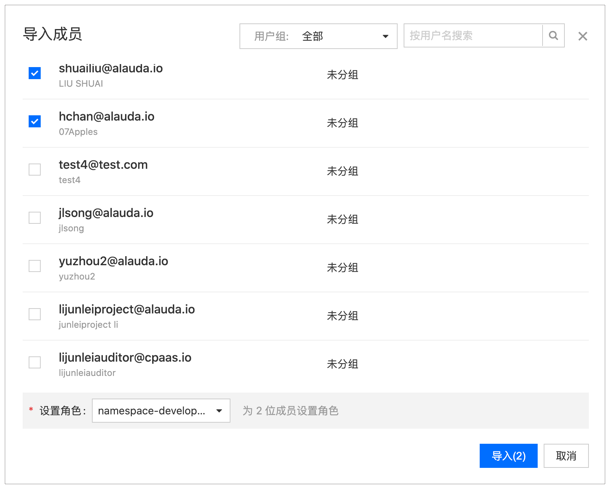Click the lijunleiauditor@cpaas.io email text
Viewport: 610px width, 488px height.
(125, 357)
